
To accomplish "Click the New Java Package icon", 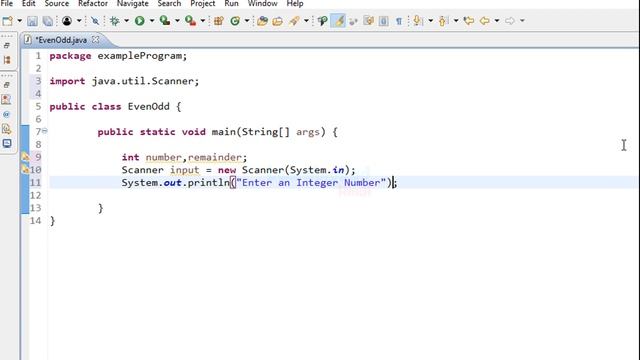I will click(219, 21).
